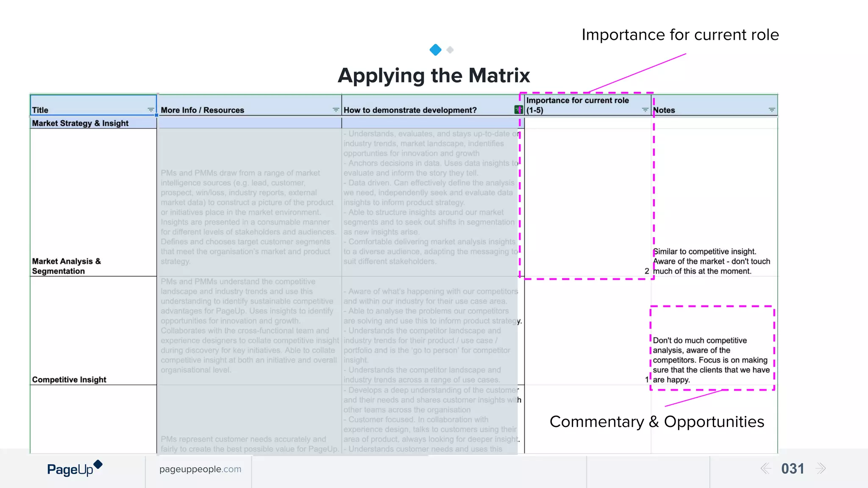Select the Market Strategy & Insight row
This screenshot has height=488, width=868.
coord(93,123)
